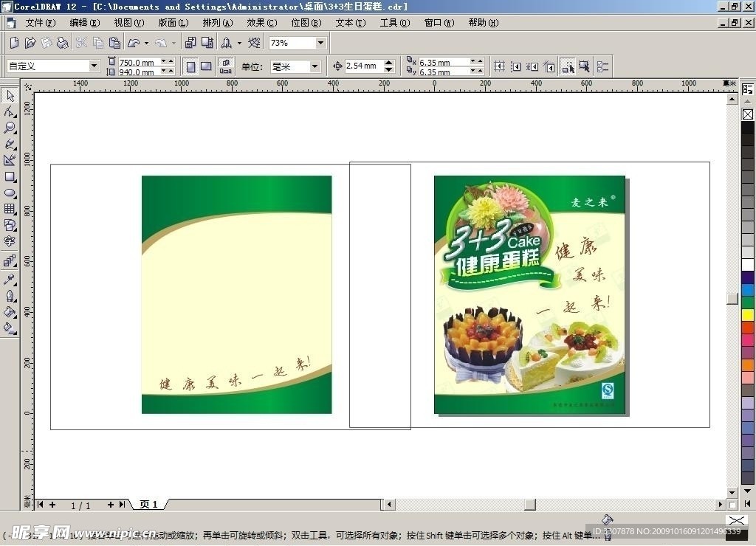Pick the yellow palette swatch
This screenshot has width=756, height=546.
[748, 315]
